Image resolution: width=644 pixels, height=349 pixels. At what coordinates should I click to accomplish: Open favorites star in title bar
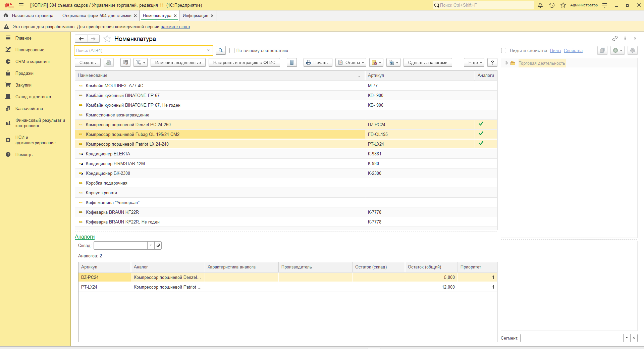(x=563, y=5)
